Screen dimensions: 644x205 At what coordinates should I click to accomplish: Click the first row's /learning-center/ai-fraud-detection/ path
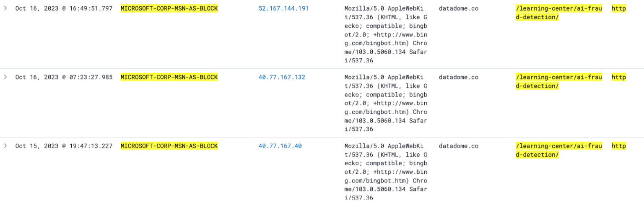pos(558,13)
